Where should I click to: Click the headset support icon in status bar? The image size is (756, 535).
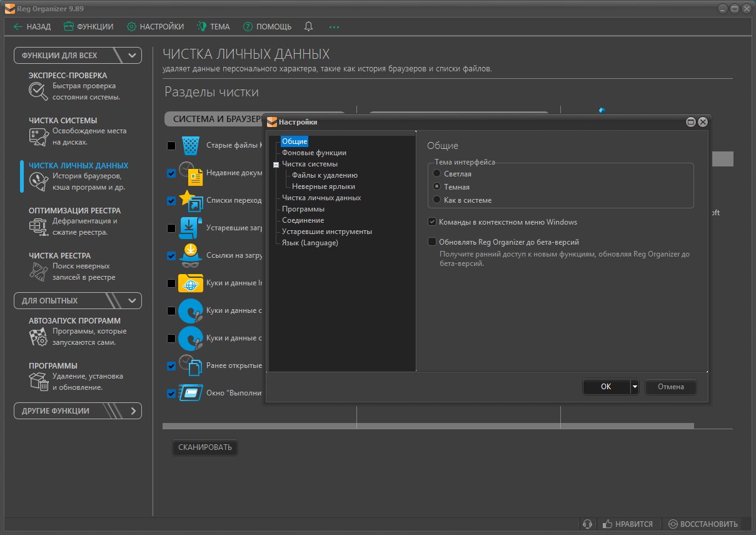[587, 524]
